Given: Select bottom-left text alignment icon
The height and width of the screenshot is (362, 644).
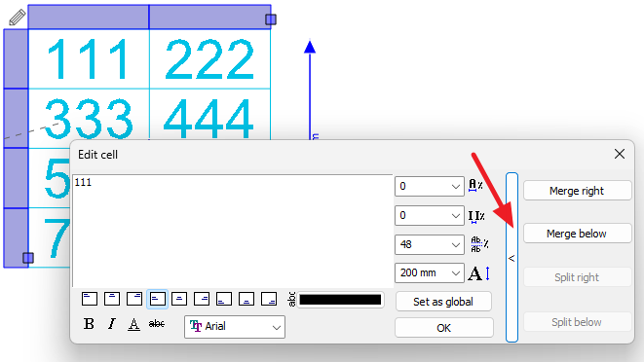Looking at the screenshot, I should coord(224,299).
